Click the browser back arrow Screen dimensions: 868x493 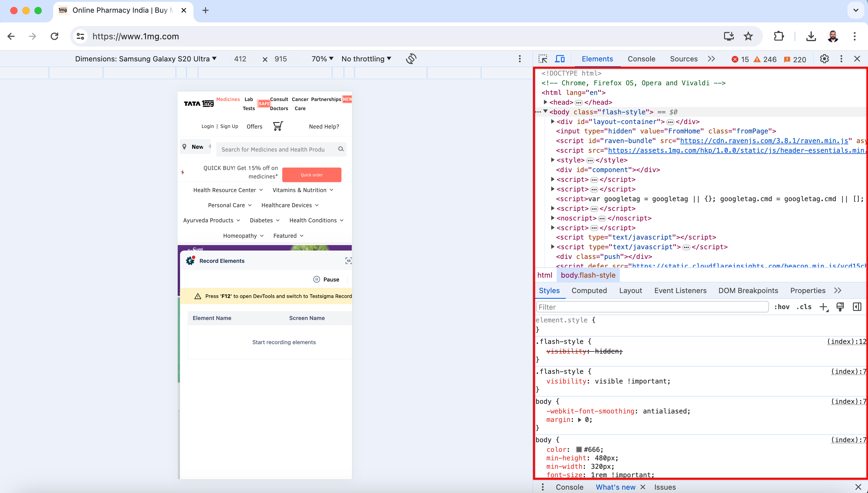tap(11, 36)
